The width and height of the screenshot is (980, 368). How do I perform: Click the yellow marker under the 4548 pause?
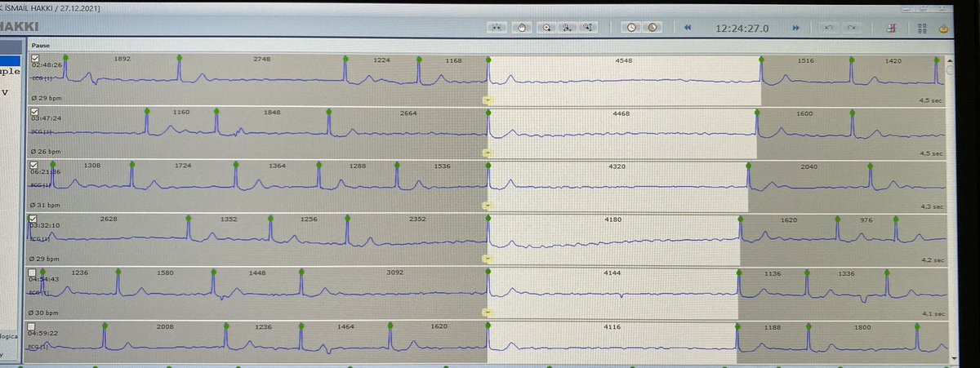pyautogui.click(x=488, y=99)
